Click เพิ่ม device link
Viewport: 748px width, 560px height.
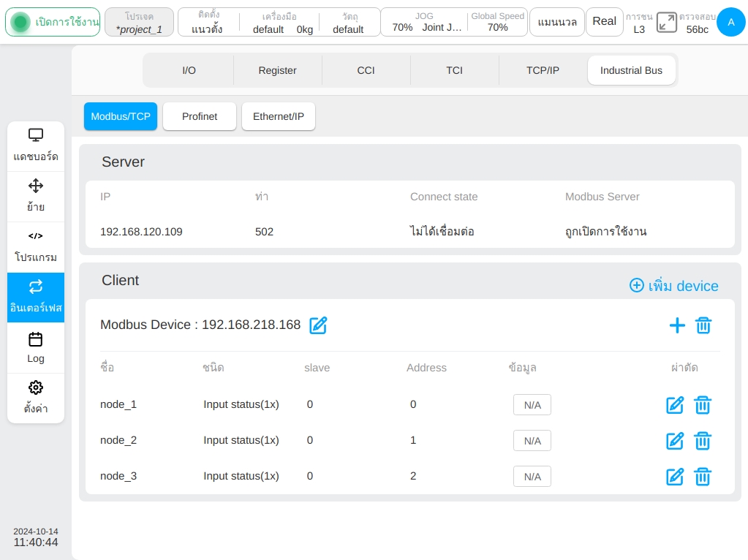pos(673,285)
